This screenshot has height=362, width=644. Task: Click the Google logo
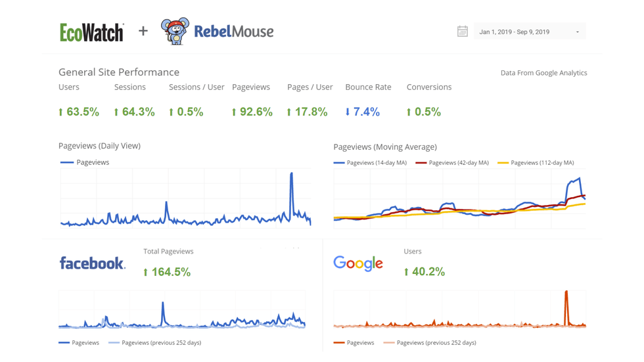tap(358, 263)
